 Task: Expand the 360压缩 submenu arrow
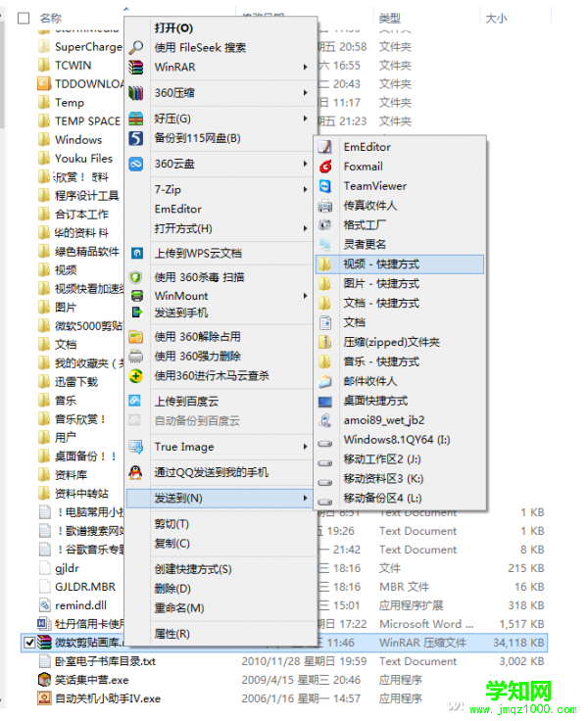coord(305,92)
